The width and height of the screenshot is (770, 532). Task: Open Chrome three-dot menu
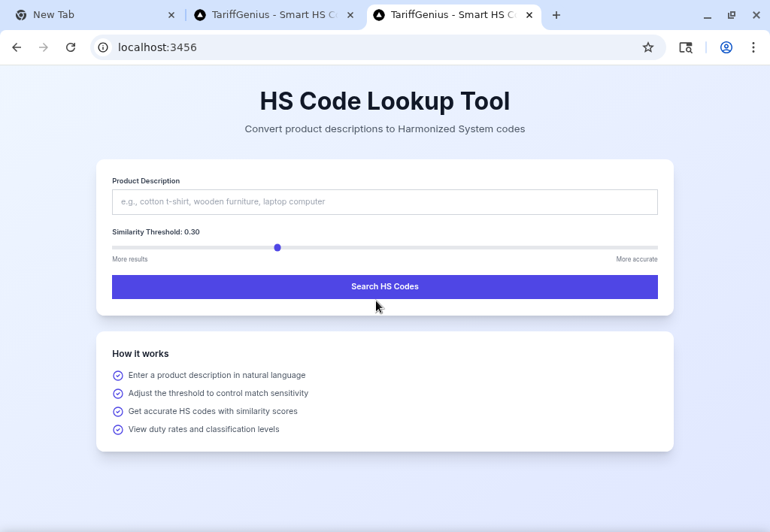753,47
